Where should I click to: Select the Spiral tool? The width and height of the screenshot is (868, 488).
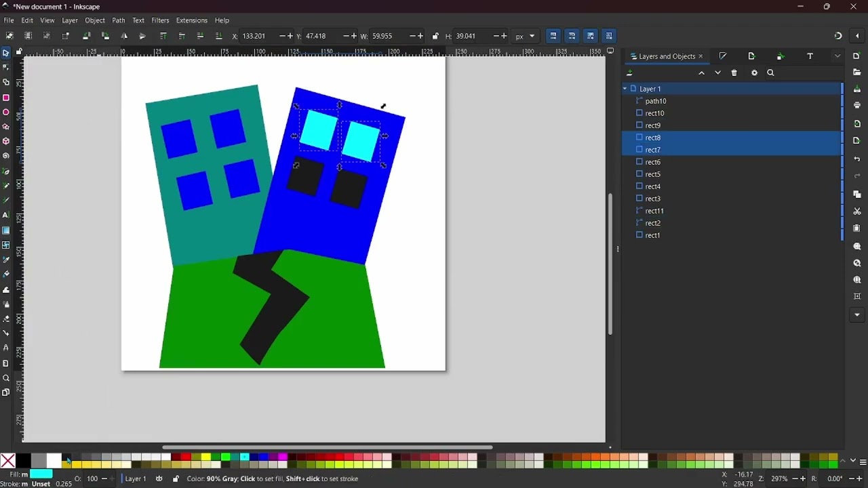(6, 156)
